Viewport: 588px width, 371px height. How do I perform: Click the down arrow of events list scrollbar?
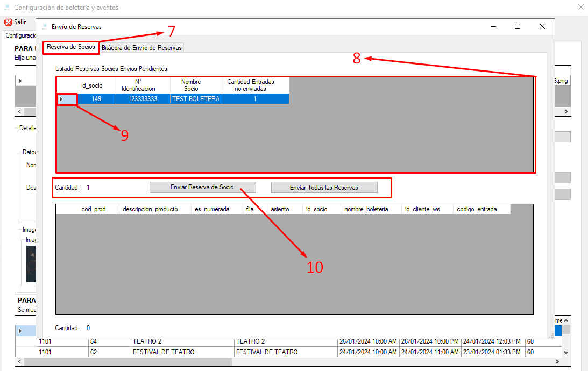(566, 352)
